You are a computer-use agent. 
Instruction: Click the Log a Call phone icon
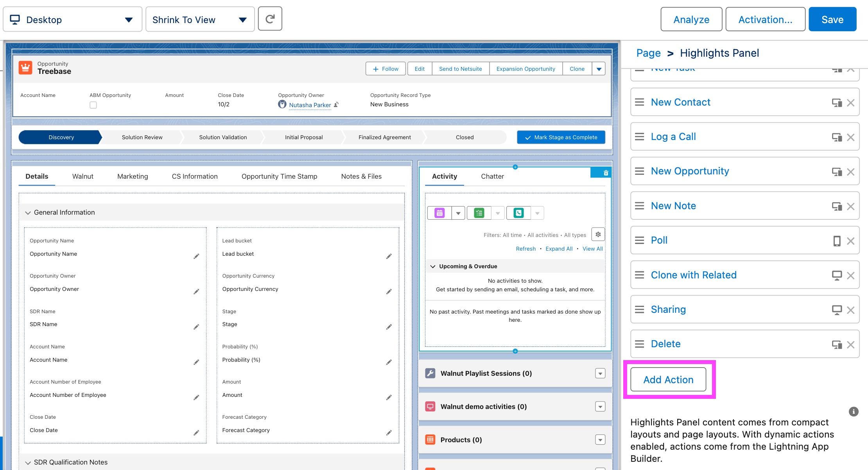518,213
